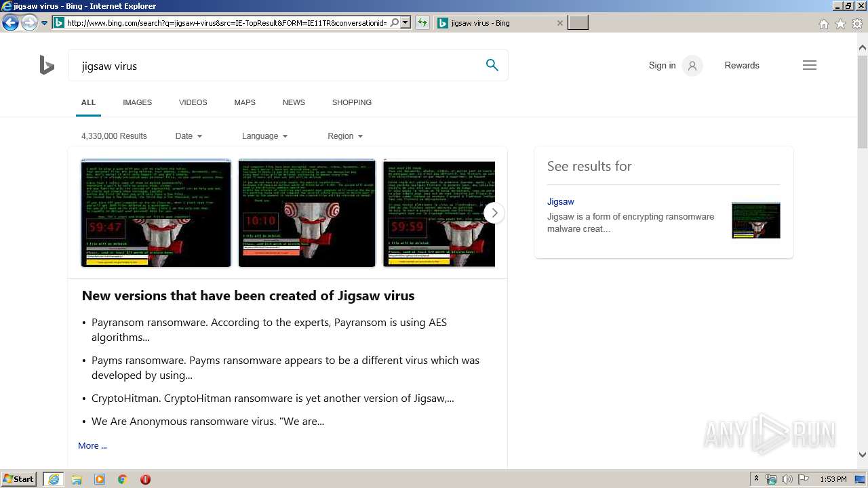868x488 pixels.
Task: Click the user avatar icon
Action: 692,66
